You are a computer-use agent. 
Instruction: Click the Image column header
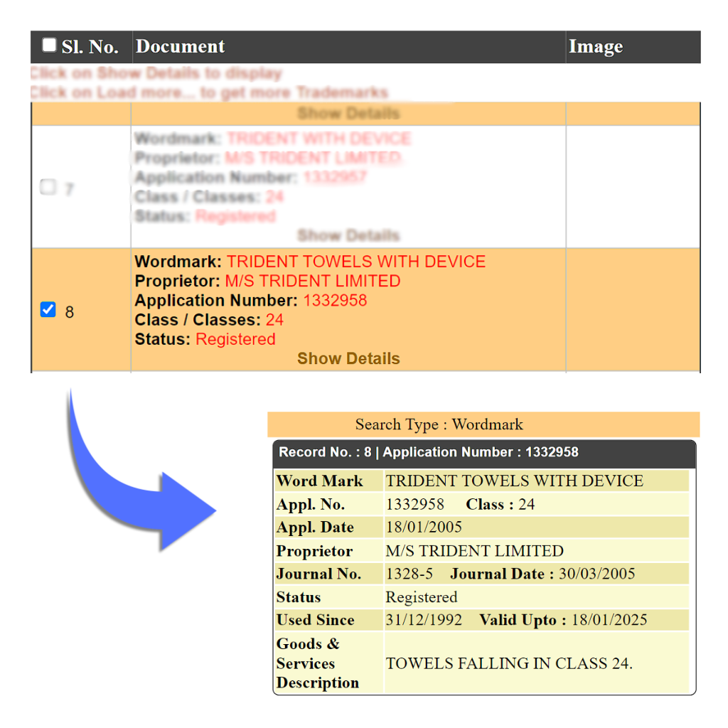(x=595, y=47)
